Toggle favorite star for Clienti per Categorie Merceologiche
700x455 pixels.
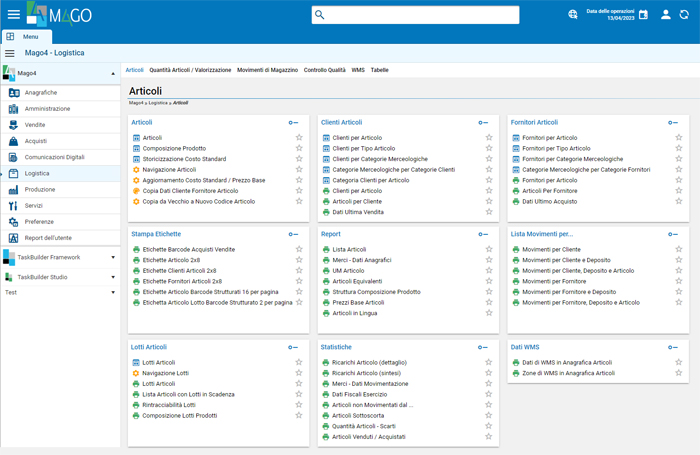pos(489,159)
